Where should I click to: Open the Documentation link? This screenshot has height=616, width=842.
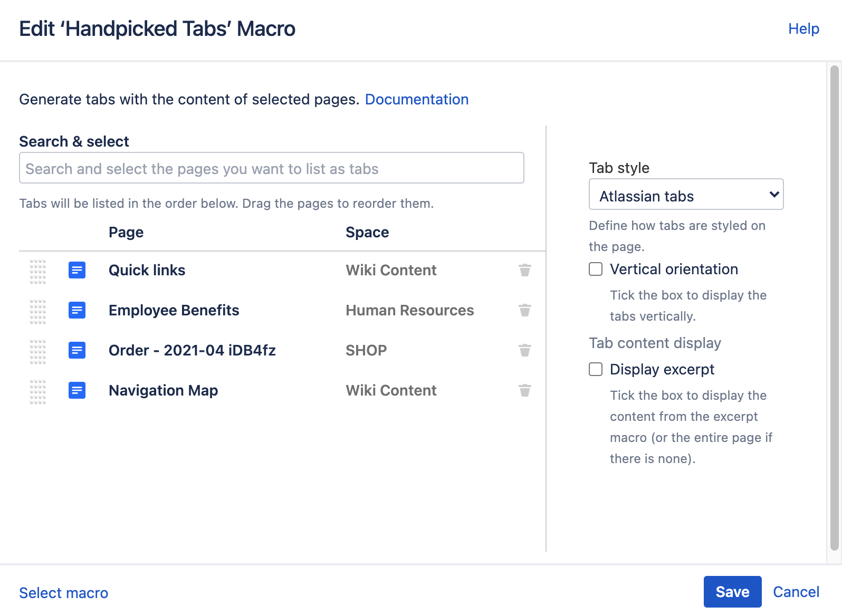point(416,99)
